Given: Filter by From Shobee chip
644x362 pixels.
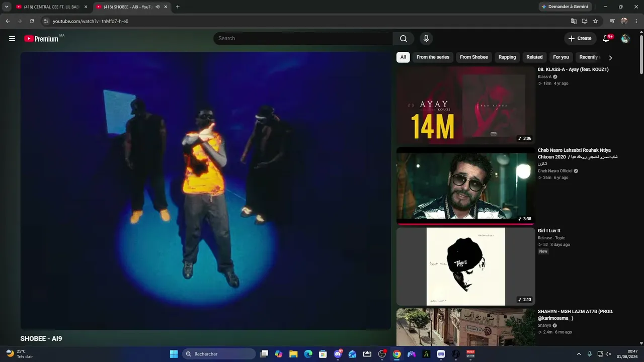Looking at the screenshot, I should coord(474,57).
